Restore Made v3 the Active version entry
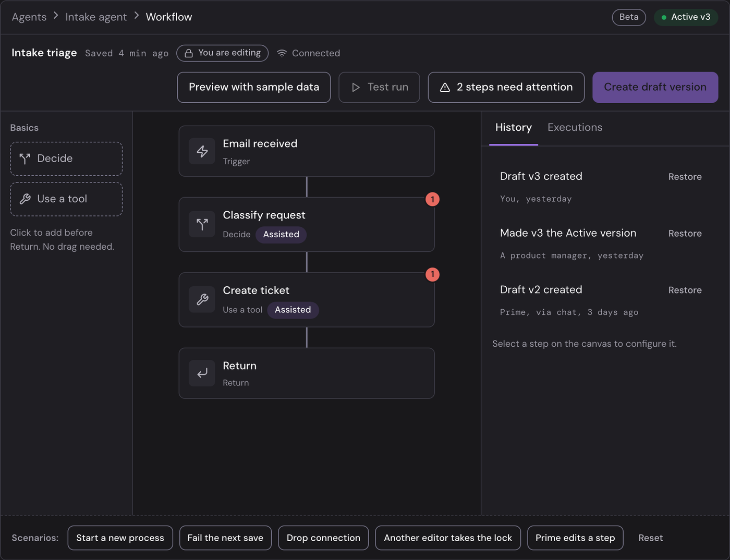Screen dimensions: 730x560 pyautogui.click(x=685, y=234)
